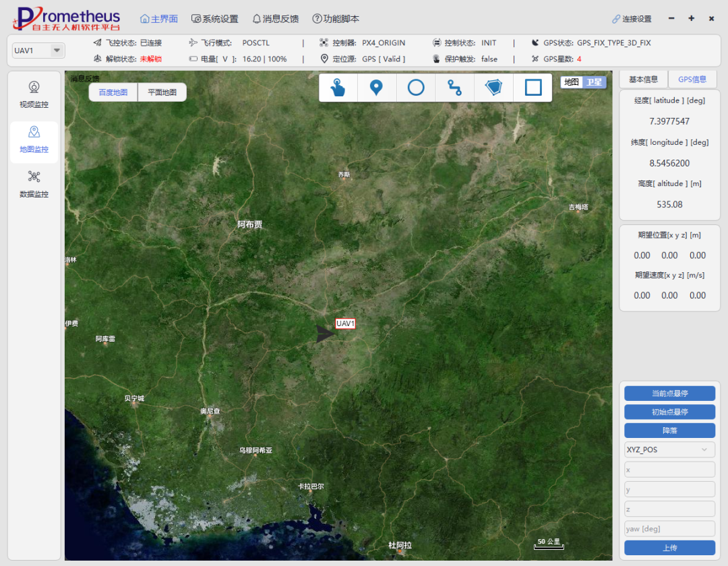Open 视频监控 video monitoring panel
Image resolution: width=728 pixels, height=566 pixels.
coord(34,95)
